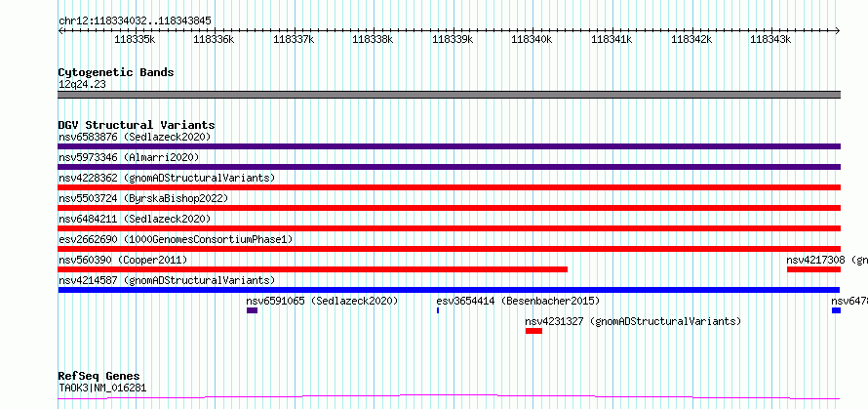
Task: Select the short nsv4217308 red bar
Action: (813, 269)
